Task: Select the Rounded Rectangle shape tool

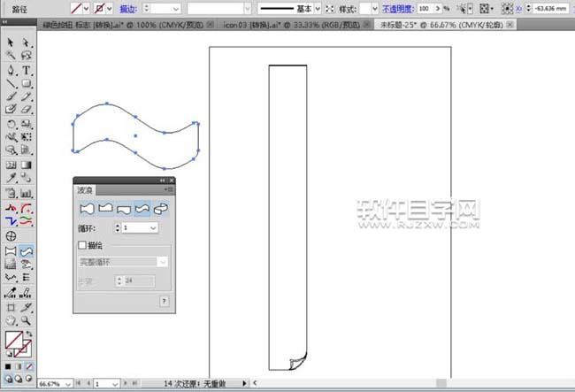Action: point(26,83)
